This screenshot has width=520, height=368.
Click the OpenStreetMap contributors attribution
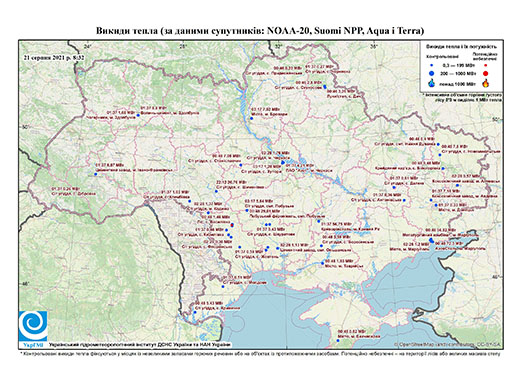point(447,344)
